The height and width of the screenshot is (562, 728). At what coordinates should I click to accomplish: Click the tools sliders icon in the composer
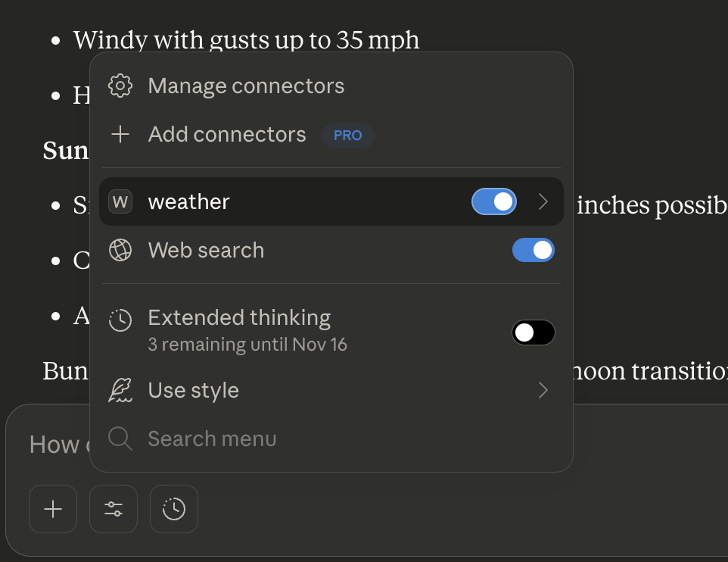[x=113, y=509]
